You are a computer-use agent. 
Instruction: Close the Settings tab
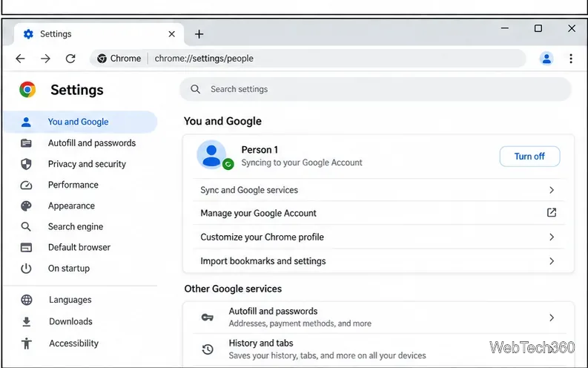tap(172, 34)
